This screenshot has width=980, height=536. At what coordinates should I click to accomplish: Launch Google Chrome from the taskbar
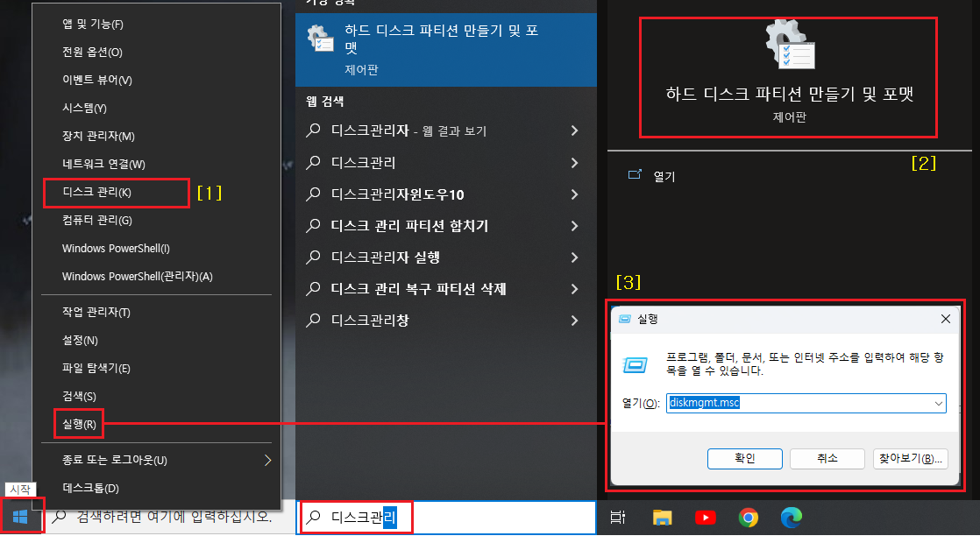(x=748, y=518)
